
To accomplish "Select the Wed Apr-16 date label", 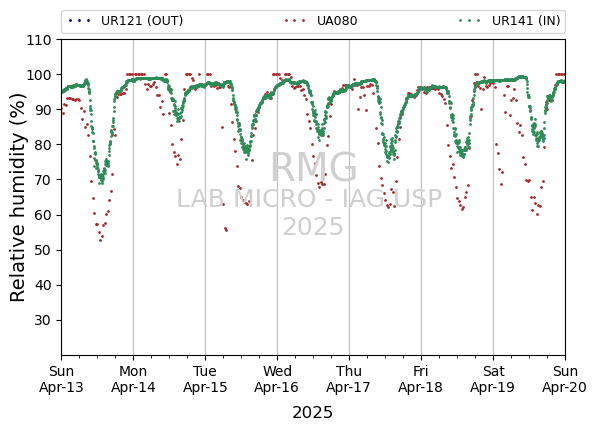I will [277, 379].
